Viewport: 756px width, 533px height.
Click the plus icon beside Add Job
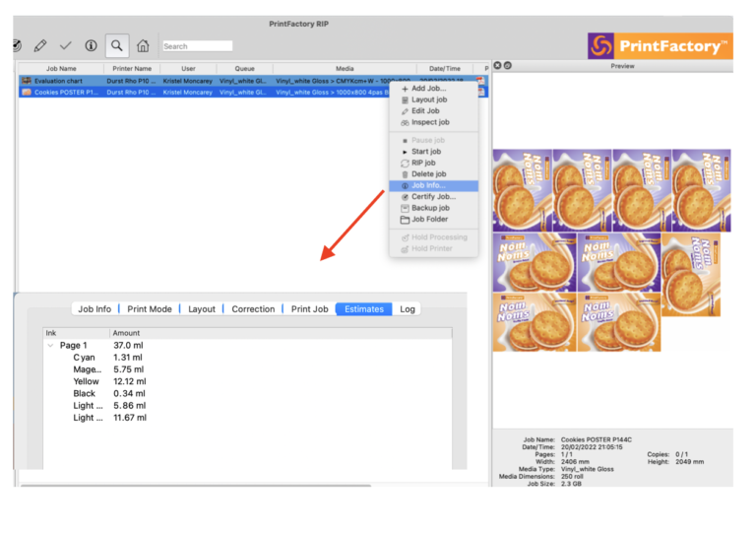(405, 89)
